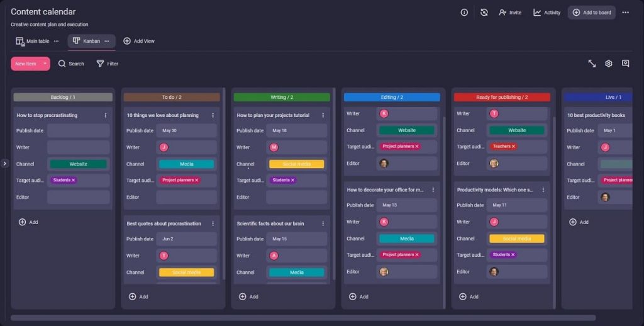Expand board to fullscreen view
This screenshot has height=326, width=644.
(x=592, y=64)
